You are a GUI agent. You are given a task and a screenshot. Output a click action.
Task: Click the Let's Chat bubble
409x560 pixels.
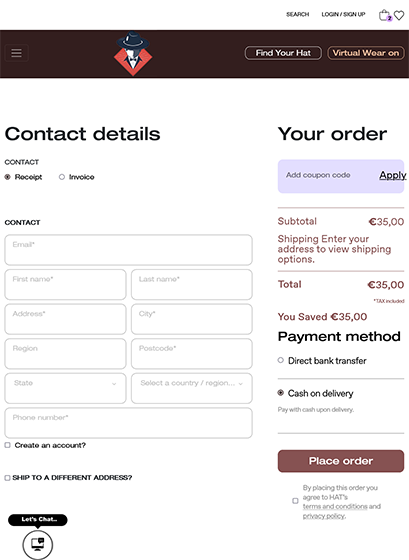pos(38,519)
